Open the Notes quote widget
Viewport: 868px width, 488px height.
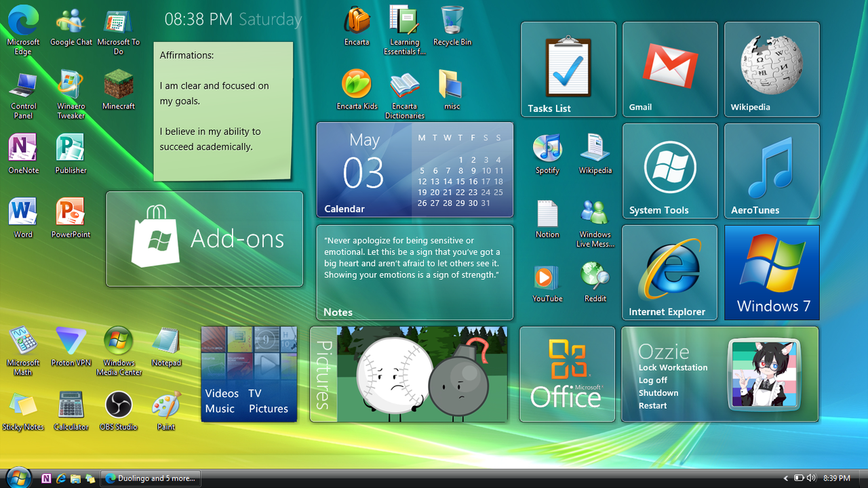pyautogui.click(x=414, y=272)
